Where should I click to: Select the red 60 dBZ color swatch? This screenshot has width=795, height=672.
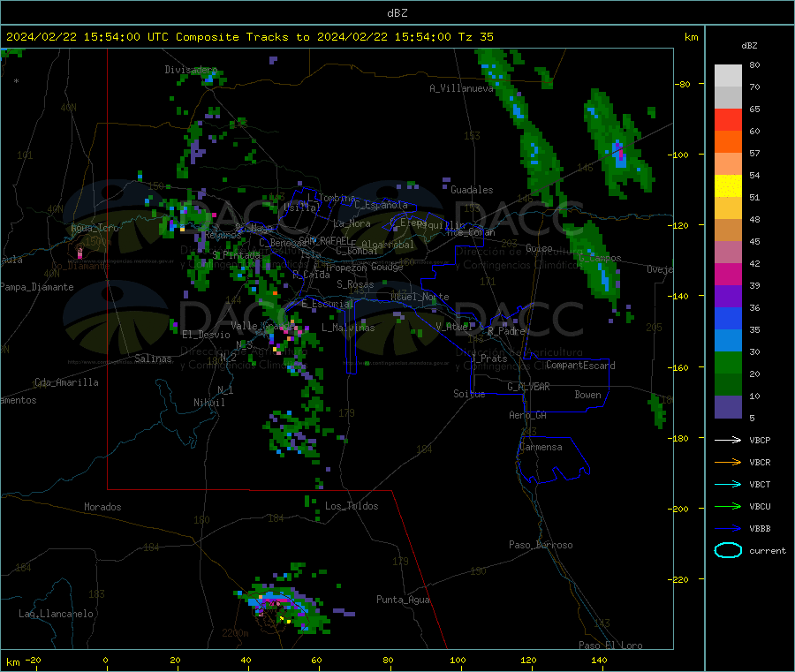pyautogui.click(x=728, y=119)
